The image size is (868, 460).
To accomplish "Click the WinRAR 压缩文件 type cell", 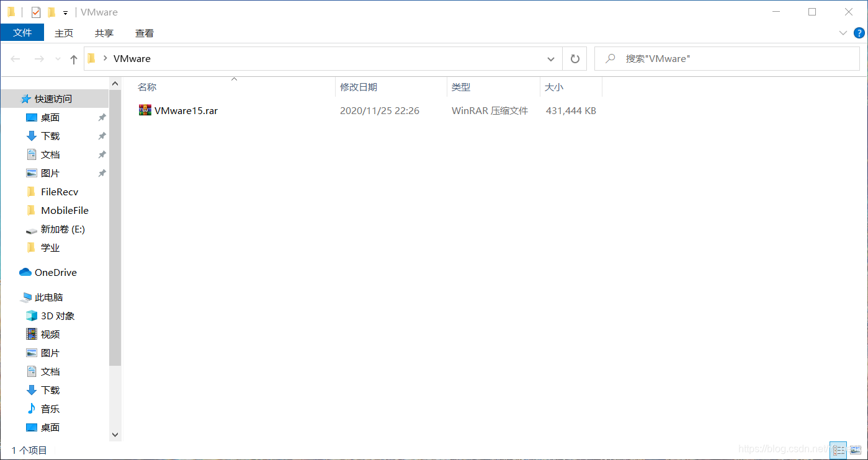I will point(490,111).
